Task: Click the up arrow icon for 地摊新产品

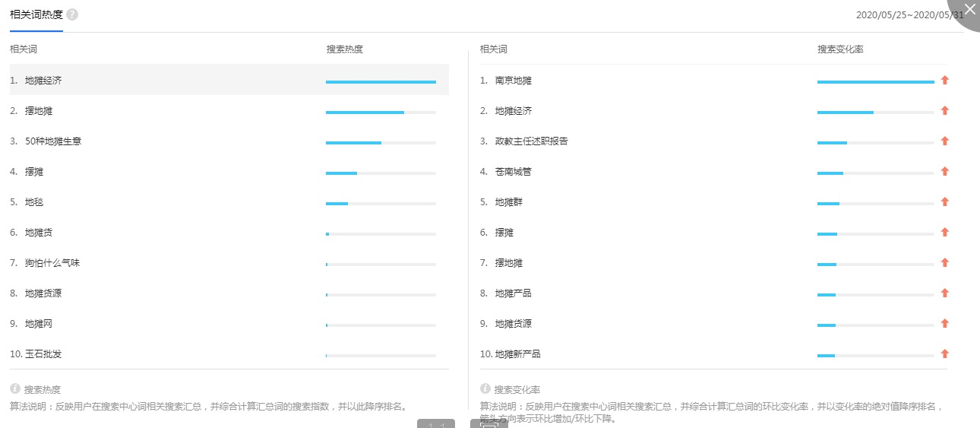Action: tap(945, 353)
